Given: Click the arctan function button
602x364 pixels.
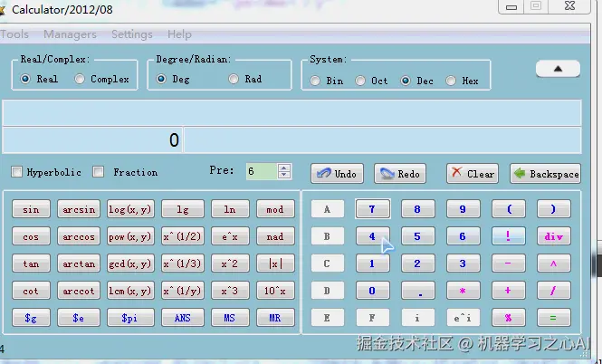Looking at the screenshot, I should pyautogui.click(x=79, y=263).
